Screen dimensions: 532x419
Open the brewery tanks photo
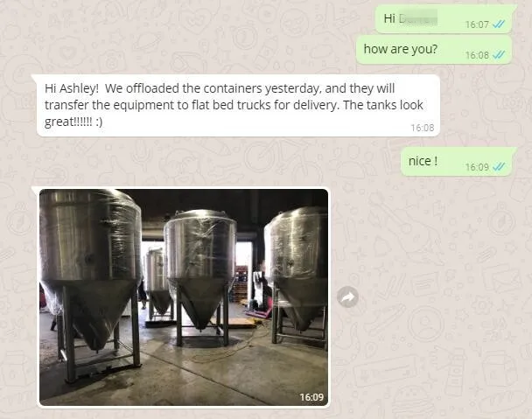coord(184,297)
